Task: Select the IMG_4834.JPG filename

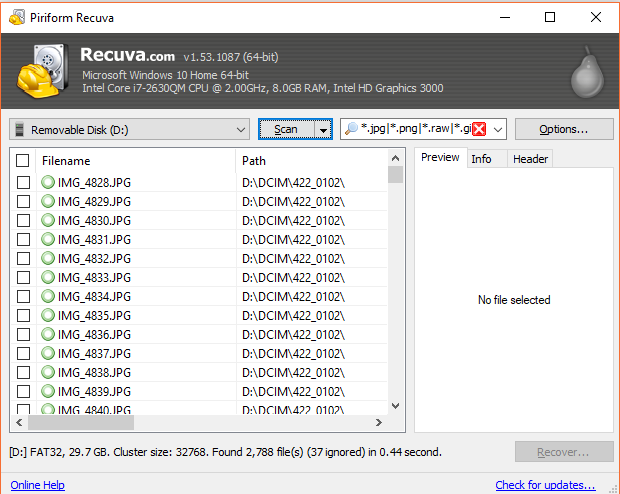Action: (x=94, y=297)
